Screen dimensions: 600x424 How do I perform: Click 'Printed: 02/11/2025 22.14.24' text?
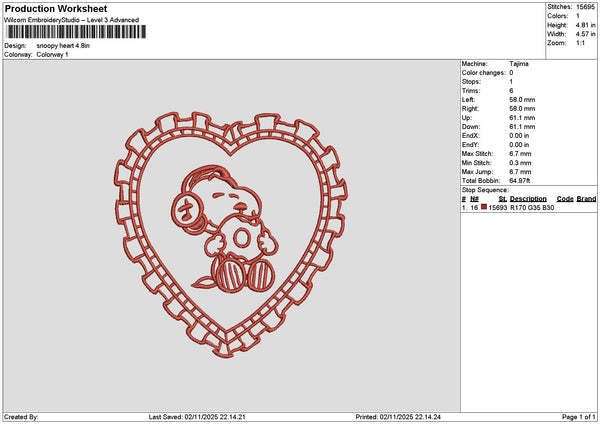click(398, 417)
